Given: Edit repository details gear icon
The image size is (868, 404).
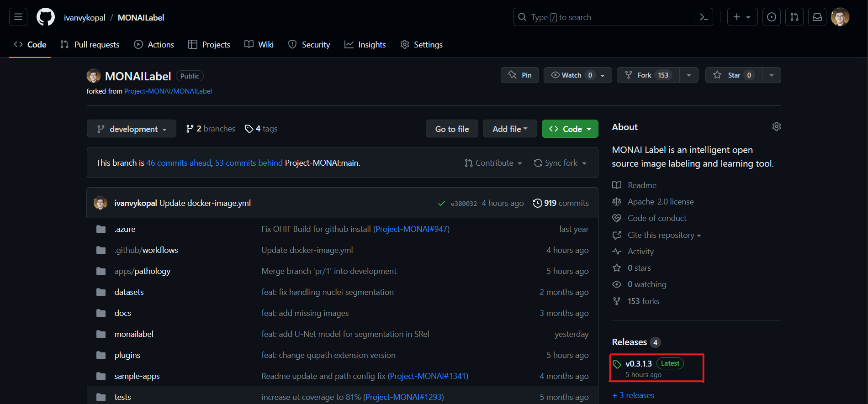Looking at the screenshot, I should pyautogui.click(x=776, y=126).
